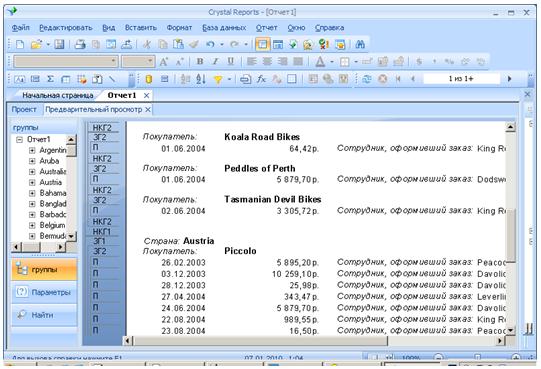The image size is (541, 369).
Task: Toggle align right
Action: (x=283, y=62)
